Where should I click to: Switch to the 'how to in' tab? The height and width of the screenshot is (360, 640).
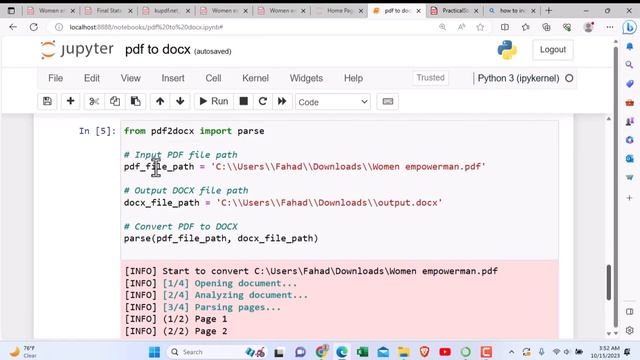[512, 11]
